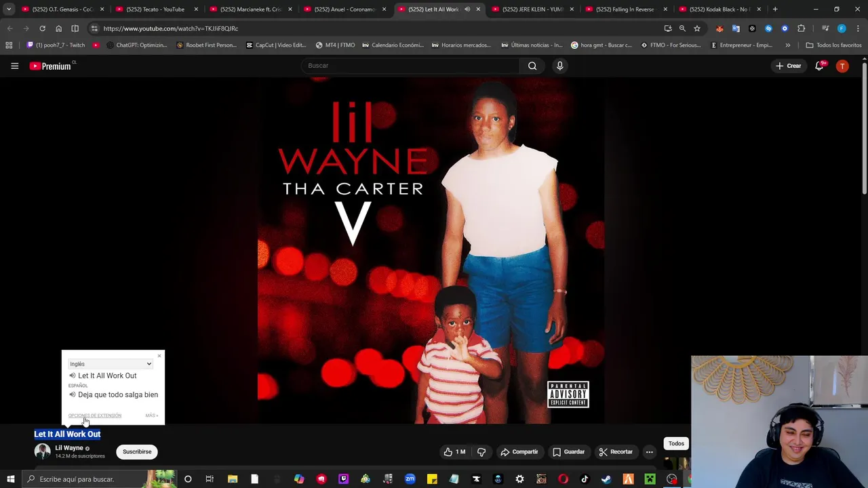Switch to the JERE KLEIN tab

[x=532, y=9]
